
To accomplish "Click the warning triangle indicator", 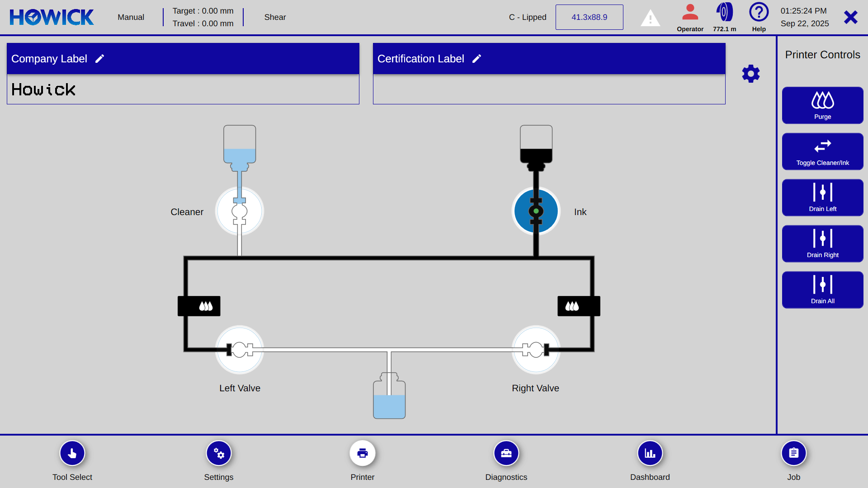I will tap(650, 18).
